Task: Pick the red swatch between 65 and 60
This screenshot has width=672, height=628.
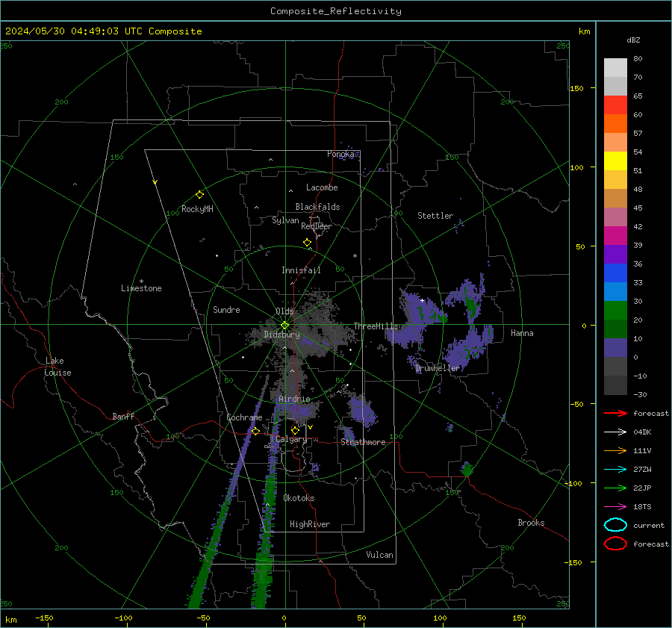Action: pos(615,105)
